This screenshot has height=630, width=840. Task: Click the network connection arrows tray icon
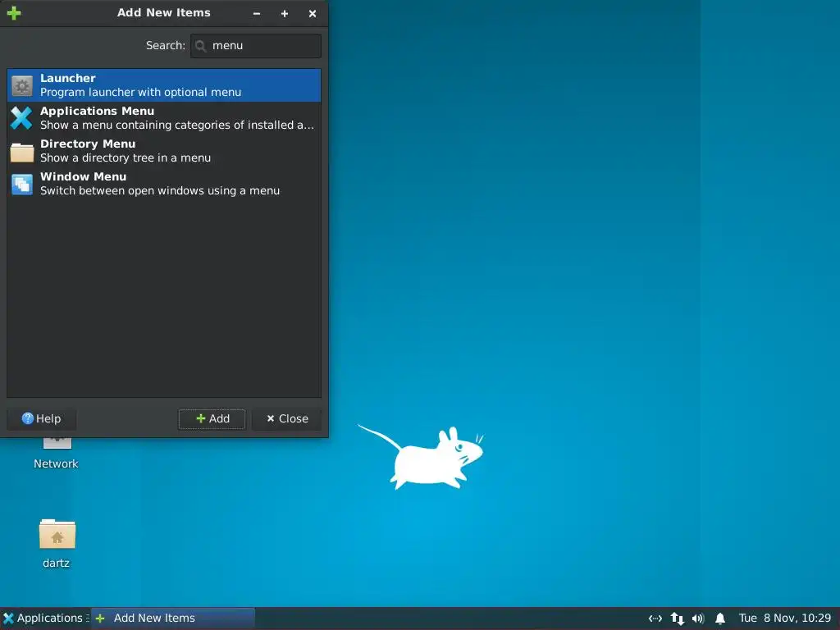(x=655, y=619)
